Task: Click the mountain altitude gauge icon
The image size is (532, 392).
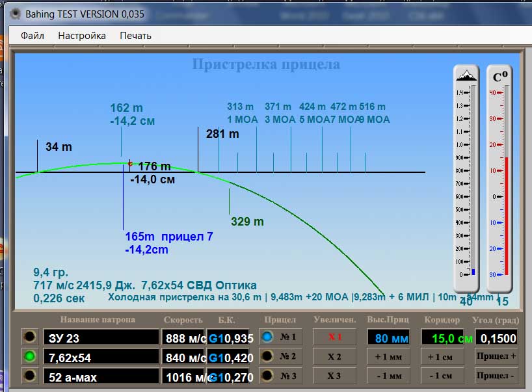Action: coord(466,77)
